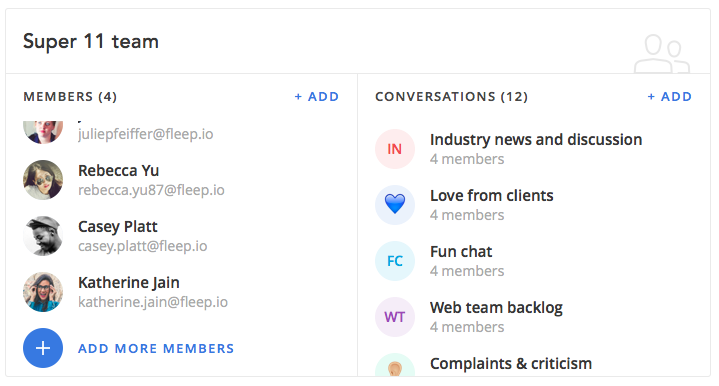
Task: Click the blue plus circle icon
Action: click(43, 348)
